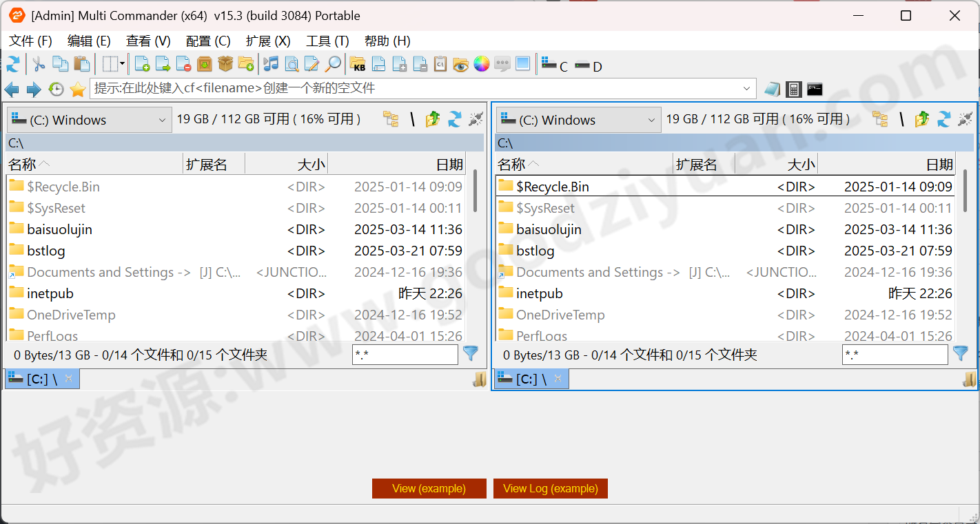This screenshot has width=980, height=524.
Task: Toggle the filter funnel in the left panel
Action: click(471, 353)
